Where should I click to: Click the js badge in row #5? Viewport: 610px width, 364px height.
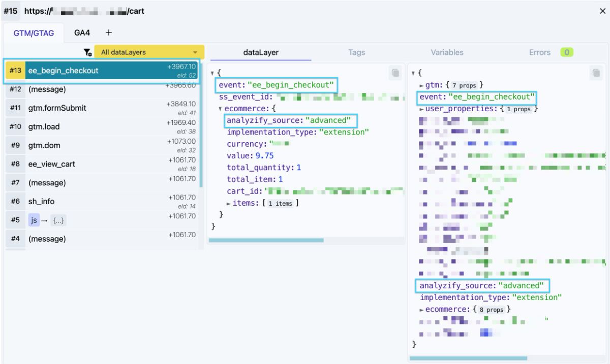(x=34, y=220)
